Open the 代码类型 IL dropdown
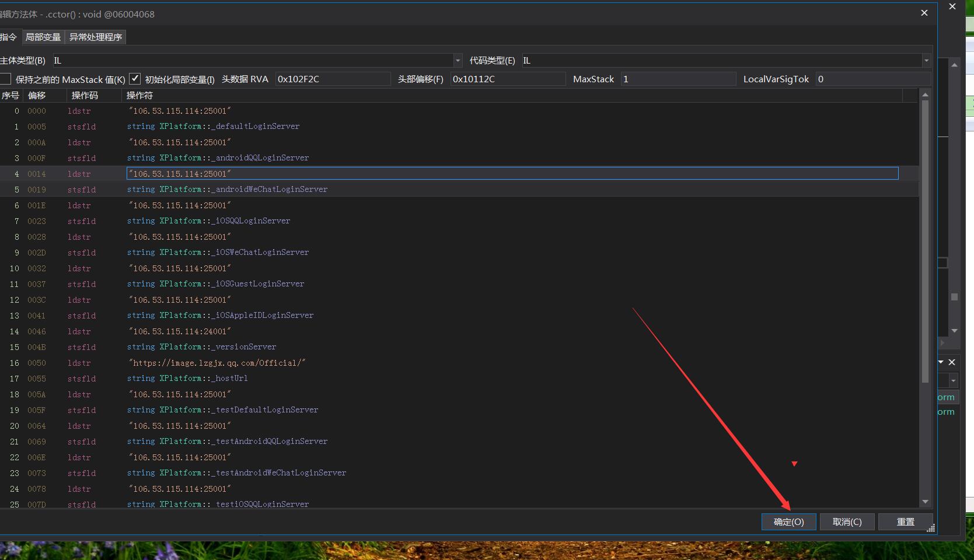 926,60
